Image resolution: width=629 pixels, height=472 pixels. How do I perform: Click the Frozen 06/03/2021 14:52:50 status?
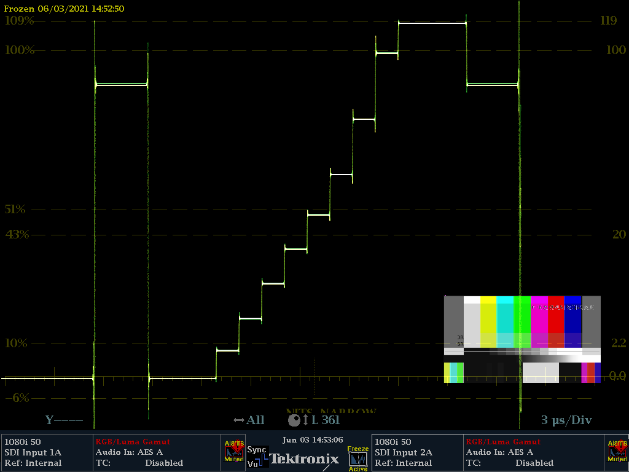coord(64,8)
